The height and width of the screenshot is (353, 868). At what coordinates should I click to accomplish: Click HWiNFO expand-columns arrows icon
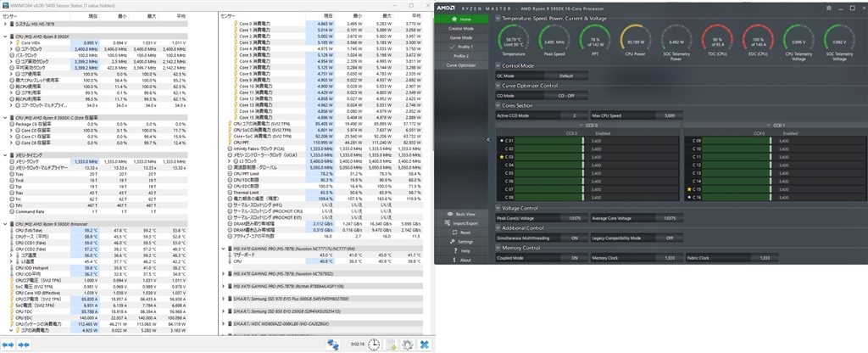[8, 345]
